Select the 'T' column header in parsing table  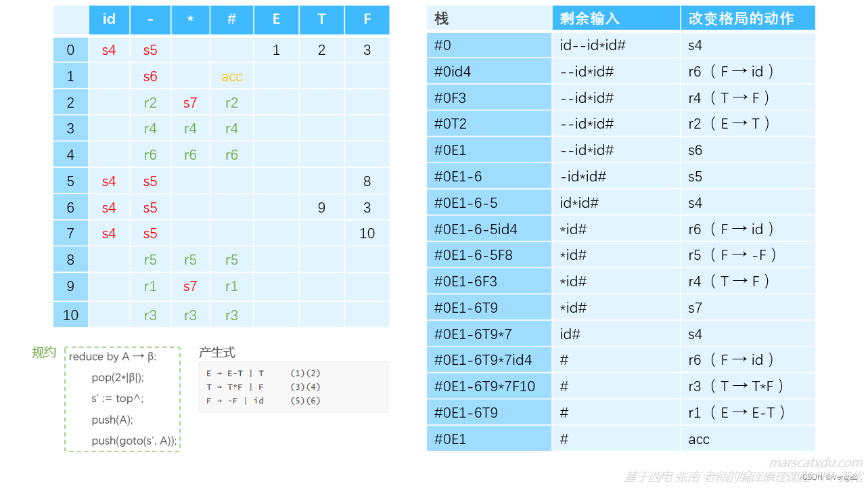[321, 20]
